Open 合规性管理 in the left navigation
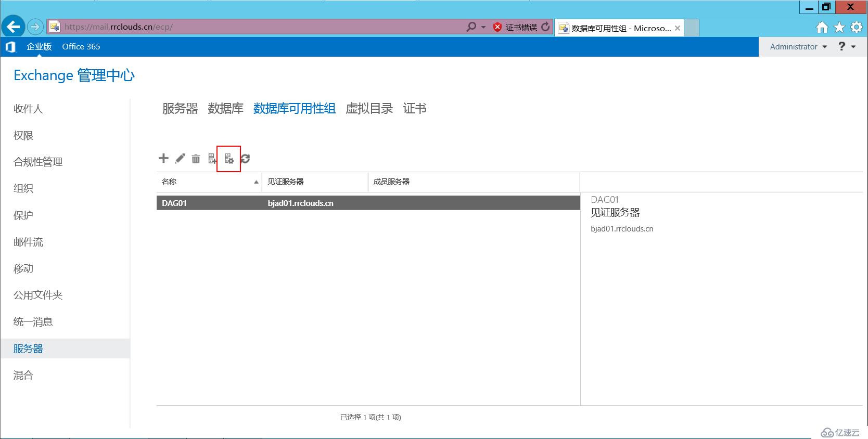The width and height of the screenshot is (868, 439). 38,162
